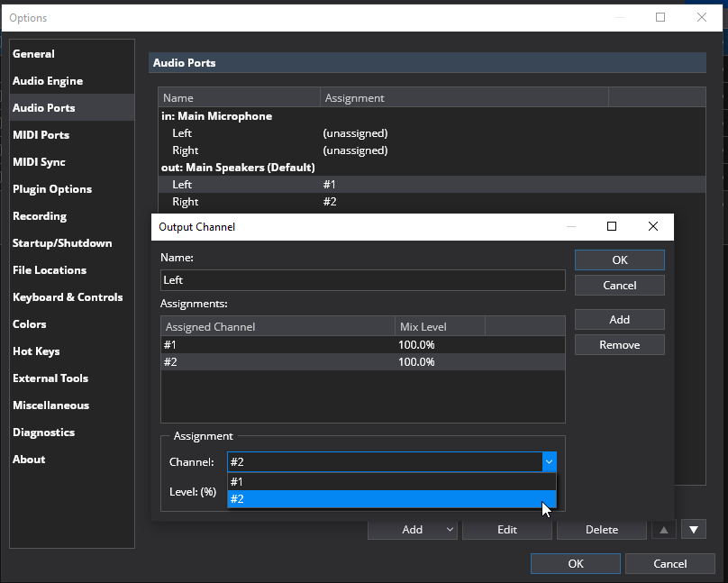This screenshot has width=728, height=583.
Task: Move the selected port up with the arrow
Action: pyautogui.click(x=664, y=530)
